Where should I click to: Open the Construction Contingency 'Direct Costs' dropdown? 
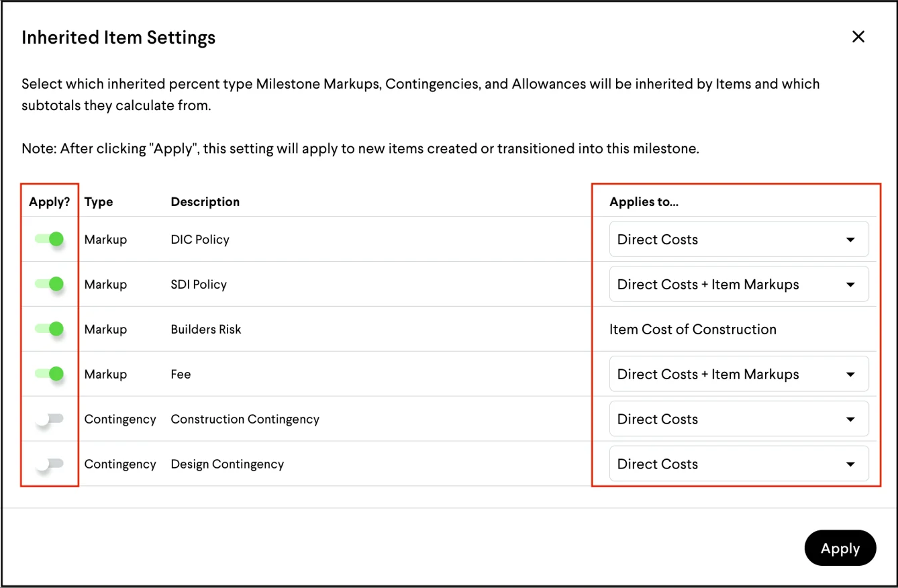click(738, 419)
